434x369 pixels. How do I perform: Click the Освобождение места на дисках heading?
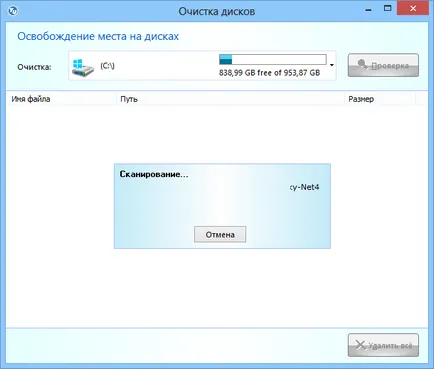[x=98, y=36]
